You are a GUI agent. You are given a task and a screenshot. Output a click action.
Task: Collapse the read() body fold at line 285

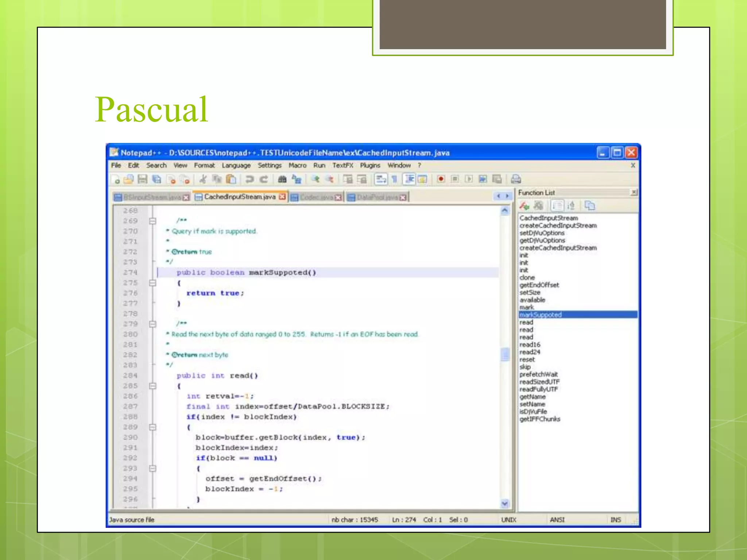pyautogui.click(x=153, y=386)
